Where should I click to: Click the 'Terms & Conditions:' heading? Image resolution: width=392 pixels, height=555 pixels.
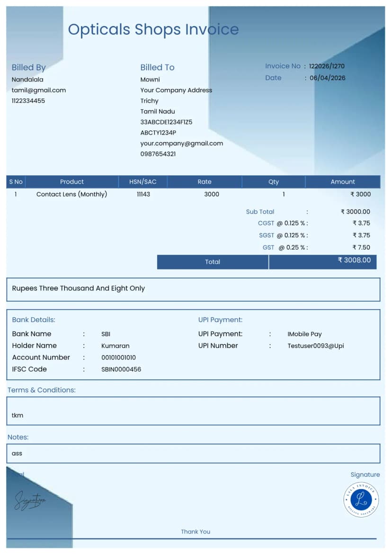pos(42,390)
